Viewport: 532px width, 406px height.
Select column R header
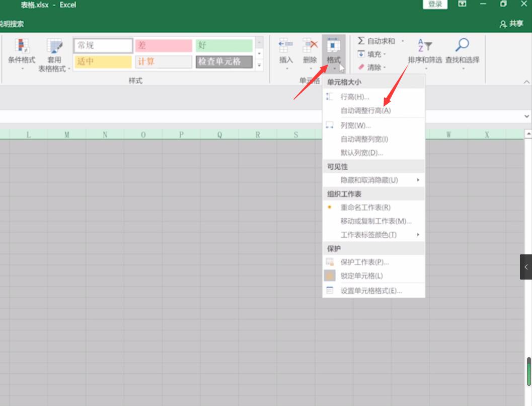coord(258,135)
